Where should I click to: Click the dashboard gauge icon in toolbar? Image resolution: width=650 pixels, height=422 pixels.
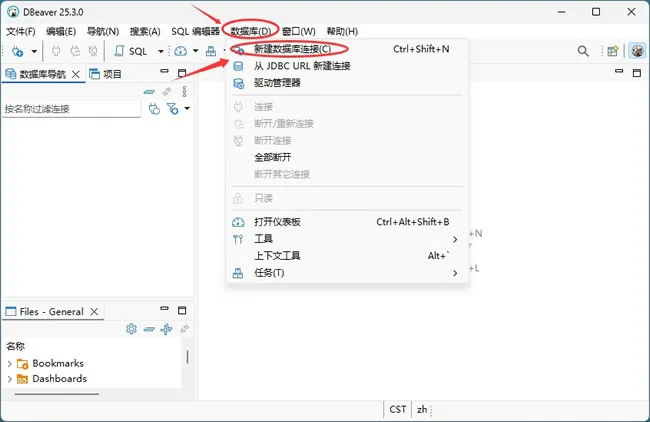[x=180, y=51]
